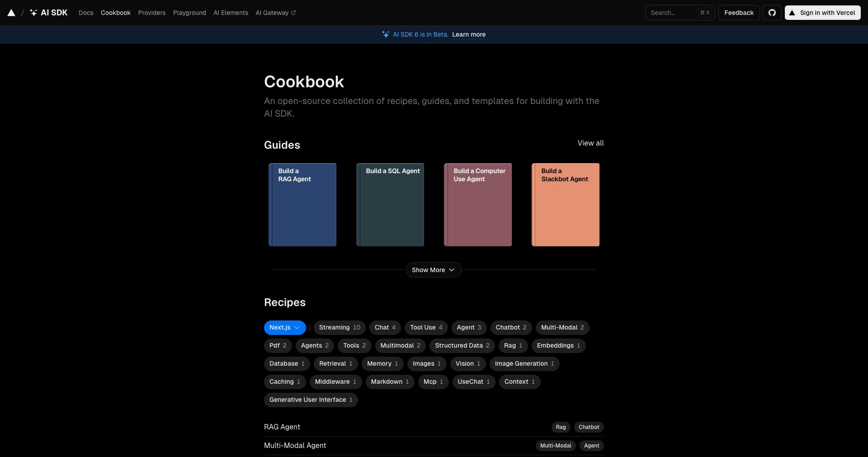
Task: Select the Mcp filter tag
Action: (433, 382)
